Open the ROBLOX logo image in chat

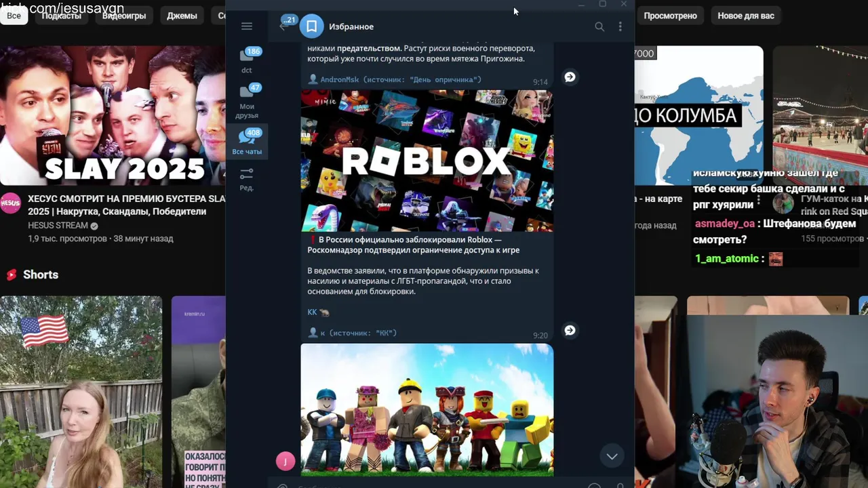coord(427,161)
